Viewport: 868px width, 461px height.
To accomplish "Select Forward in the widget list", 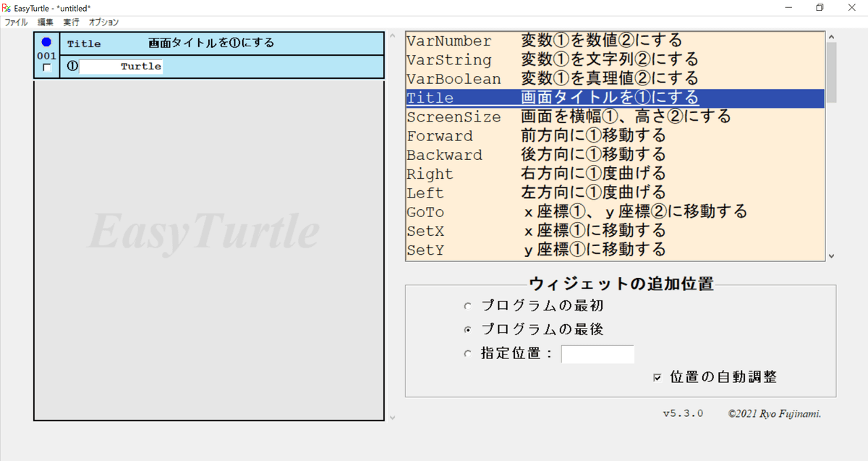I will point(615,136).
